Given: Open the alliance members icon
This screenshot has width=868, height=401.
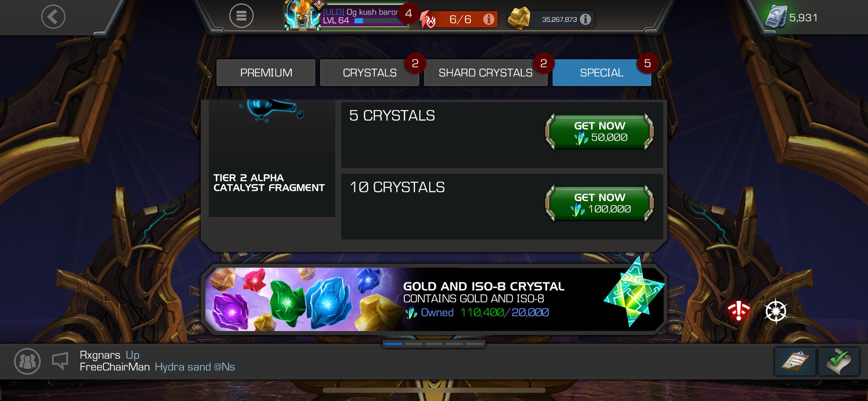Looking at the screenshot, I should pyautogui.click(x=27, y=361).
